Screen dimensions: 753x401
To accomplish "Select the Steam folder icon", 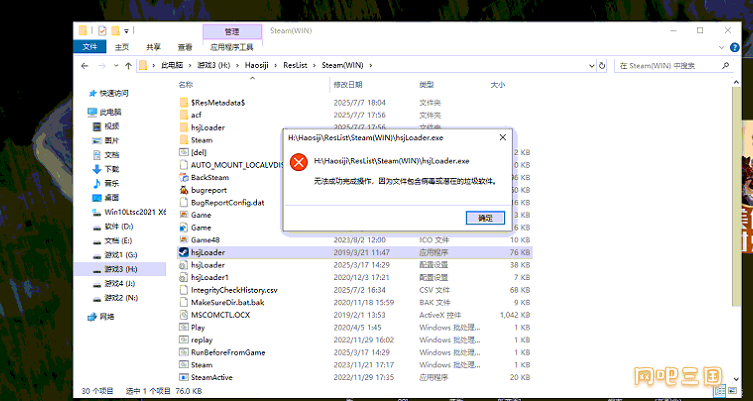I will [x=183, y=140].
